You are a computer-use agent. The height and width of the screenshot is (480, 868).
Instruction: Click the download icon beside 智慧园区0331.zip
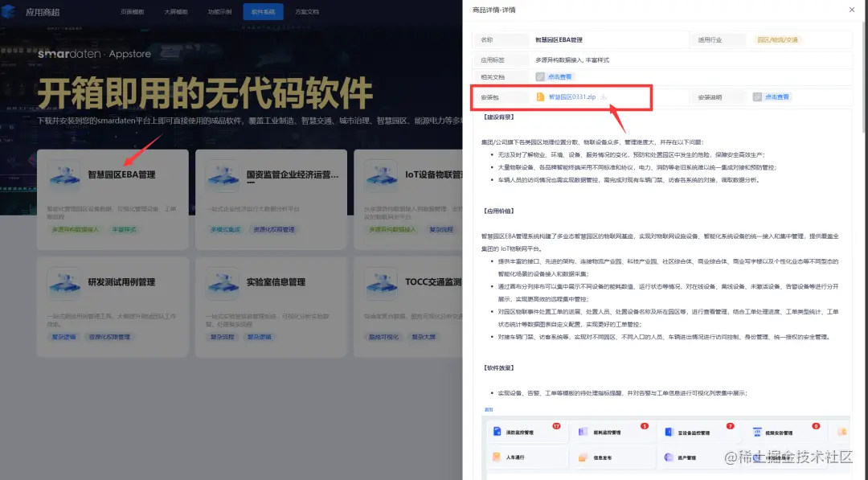tap(603, 96)
